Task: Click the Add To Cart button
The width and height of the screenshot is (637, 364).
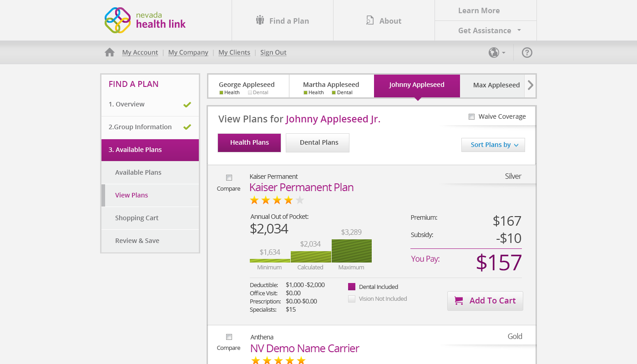Action: click(x=485, y=301)
